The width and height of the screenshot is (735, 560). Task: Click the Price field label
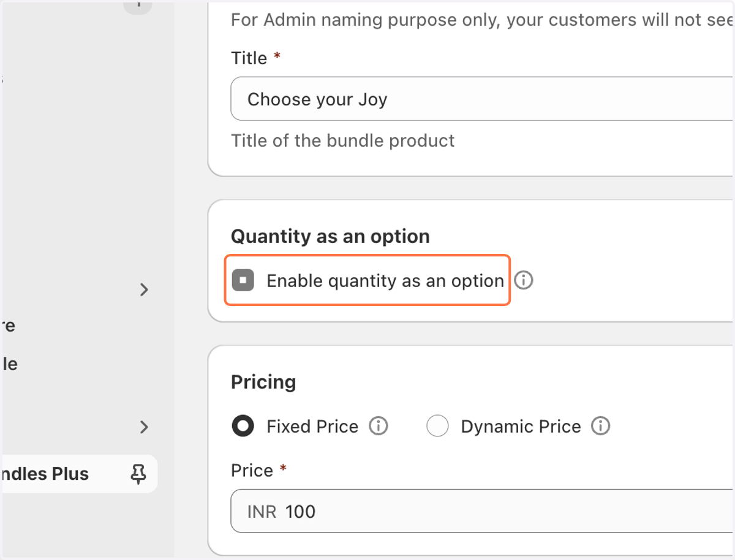252,470
